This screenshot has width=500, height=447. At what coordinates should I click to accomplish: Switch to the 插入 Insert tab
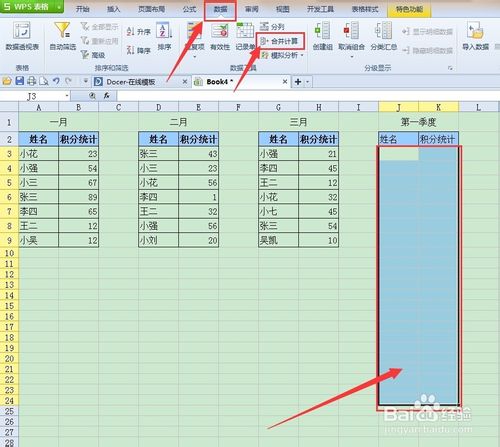[x=113, y=9]
